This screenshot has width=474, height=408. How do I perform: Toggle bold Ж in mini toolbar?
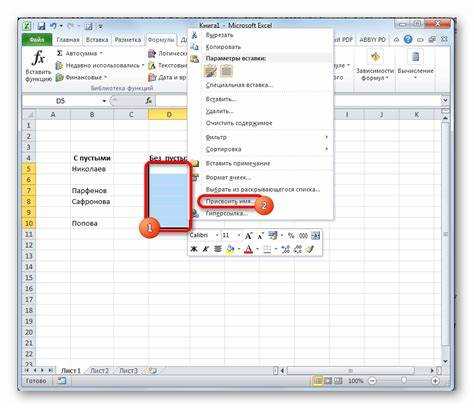coord(194,249)
